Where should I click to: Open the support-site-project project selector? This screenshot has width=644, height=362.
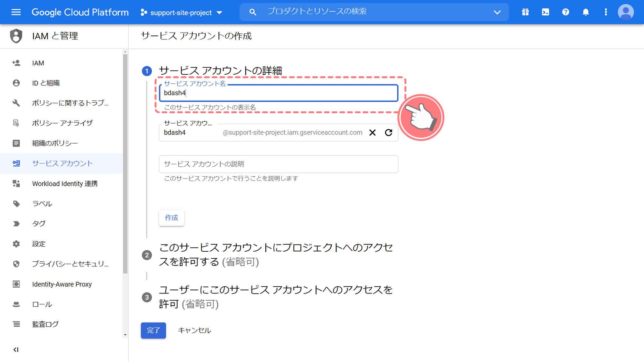click(x=182, y=13)
